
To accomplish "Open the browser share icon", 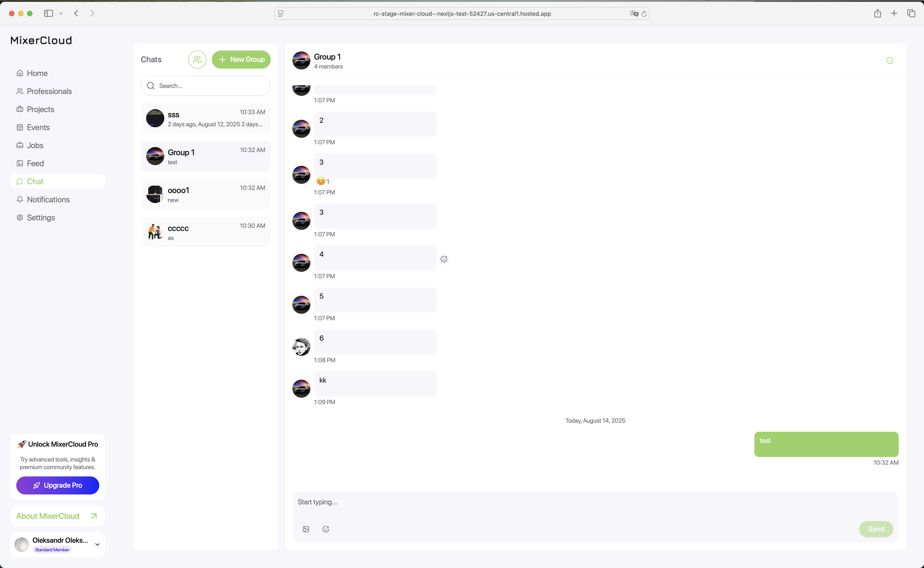I will [878, 14].
